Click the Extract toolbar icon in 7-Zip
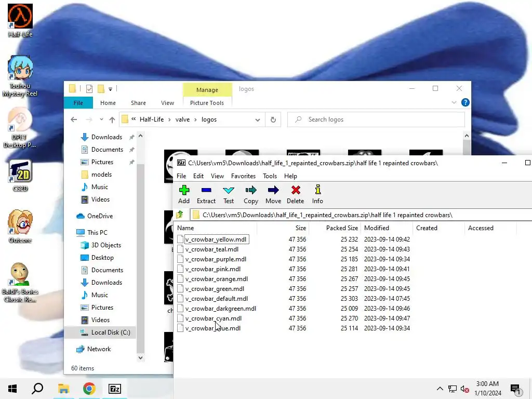The width and height of the screenshot is (532, 399). (206, 194)
